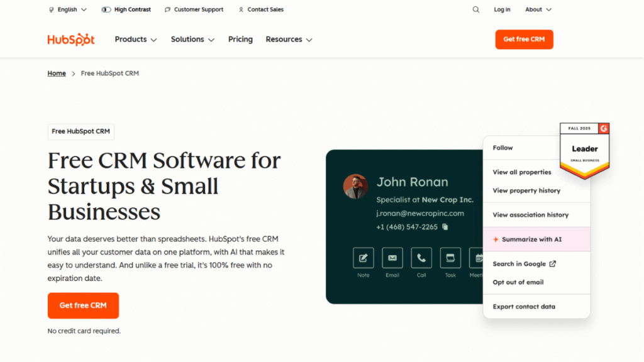Click the HubSpot sprocket logo
The image size is (644, 362).
click(70, 39)
